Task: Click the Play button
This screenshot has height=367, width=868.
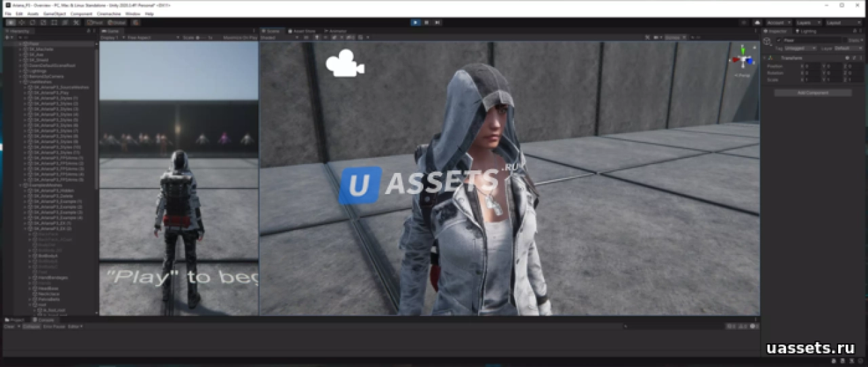Action: [x=416, y=22]
